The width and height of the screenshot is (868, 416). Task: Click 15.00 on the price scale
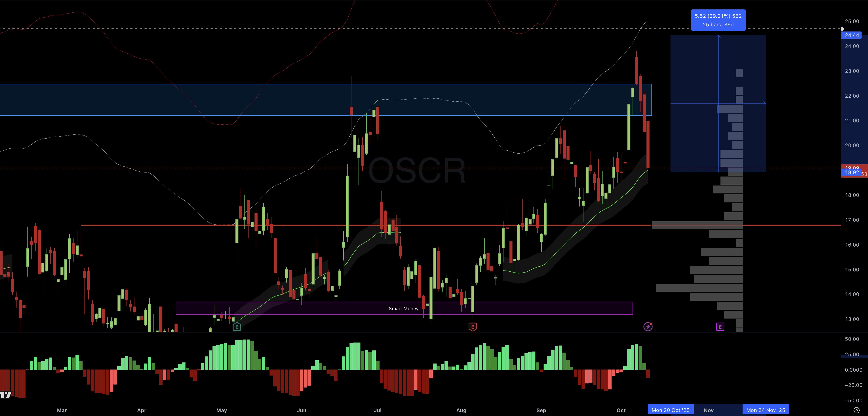tap(852, 270)
